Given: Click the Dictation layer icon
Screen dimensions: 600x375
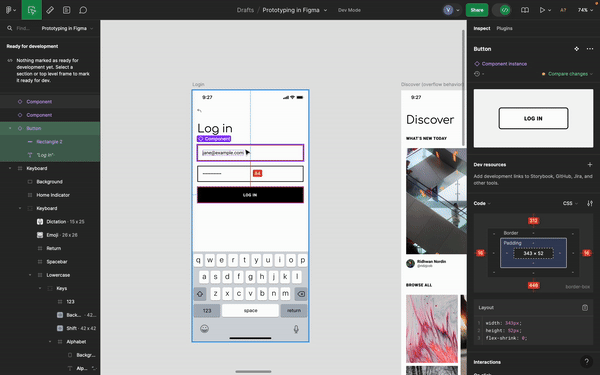Looking at the screenshot, I should [x=40, y=222].
